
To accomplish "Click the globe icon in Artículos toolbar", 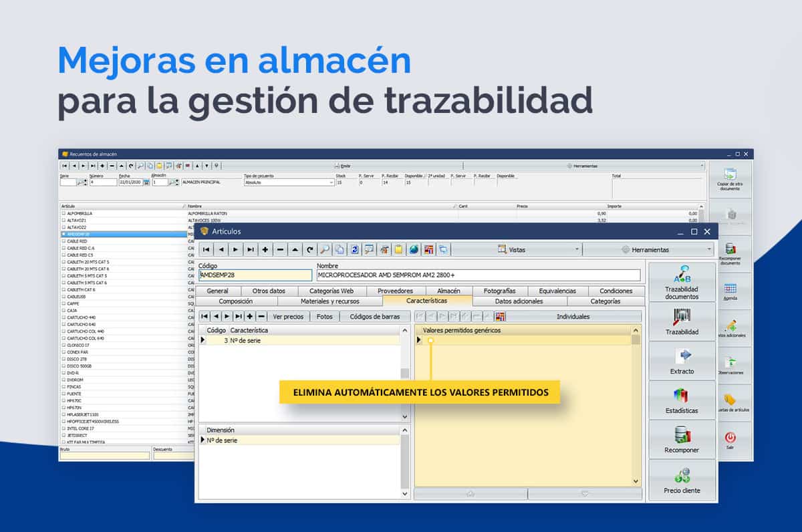I will 414,250.
